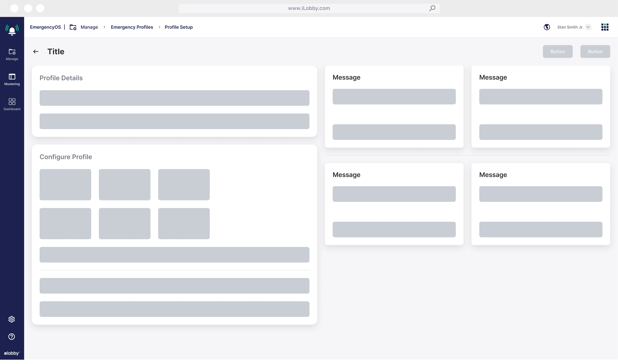Click the Profile Details heading
This screenshot has height=364, width=618.
pos(61,78)
